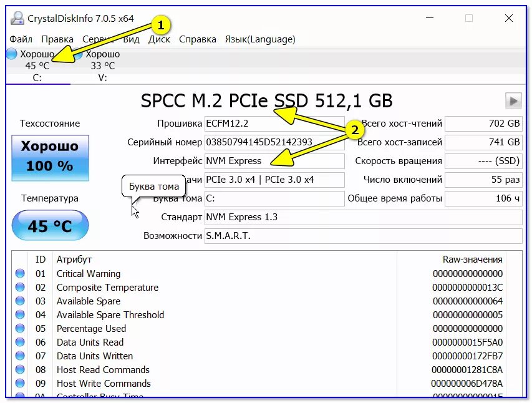The height and width of the screenshot is (403, 532).
Task: Click the Техсостояние label
Action: 50,124
